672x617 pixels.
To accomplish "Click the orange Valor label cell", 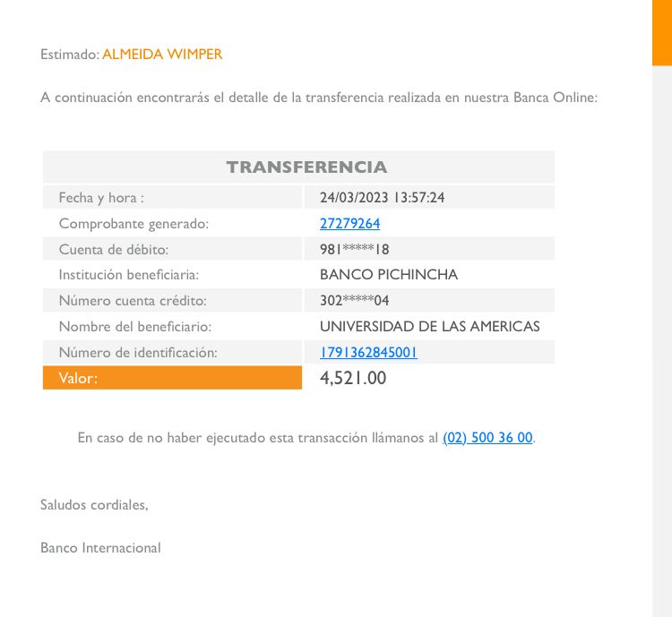I will [x=172, y=378].
